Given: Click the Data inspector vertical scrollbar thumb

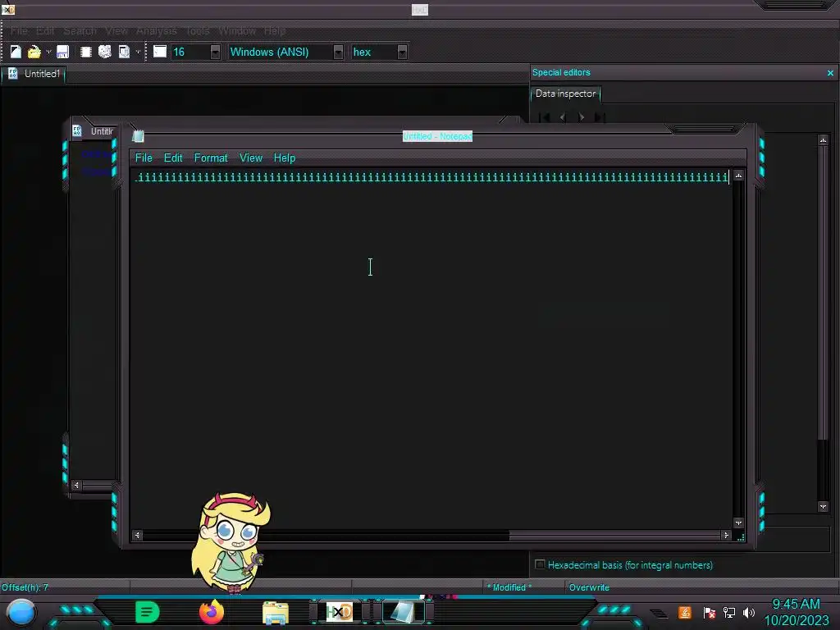Looking at the screenshot, I should click(x=824, y=292).
